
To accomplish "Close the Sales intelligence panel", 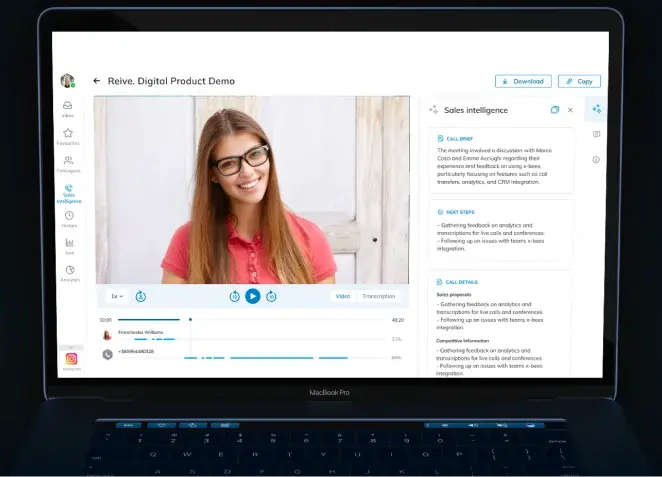I will 570,110.
